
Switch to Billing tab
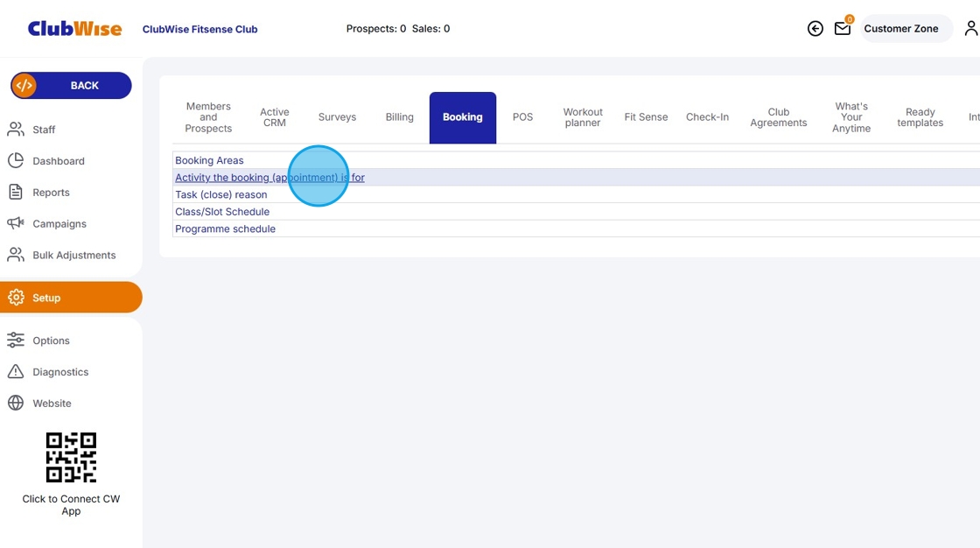pos(399,117)
